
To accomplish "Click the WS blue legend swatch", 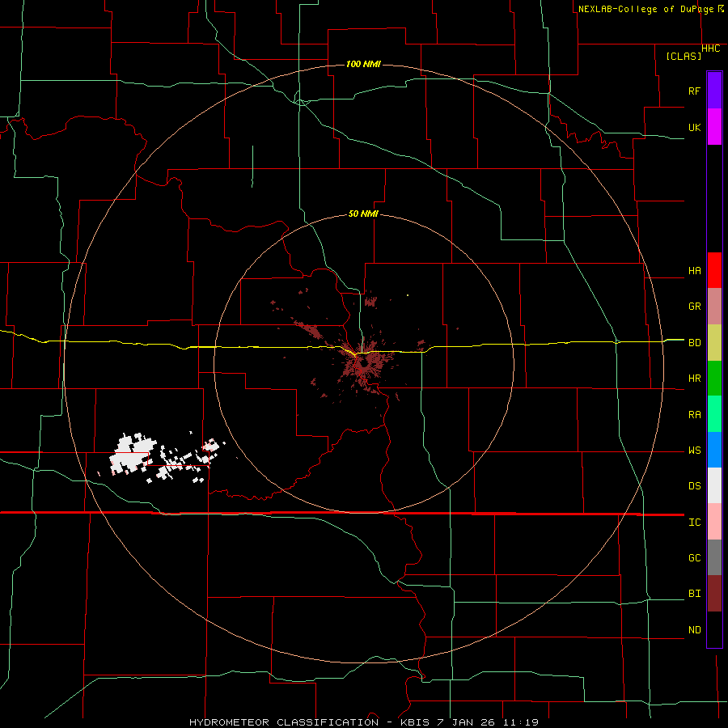I will [x=714, y=450].
